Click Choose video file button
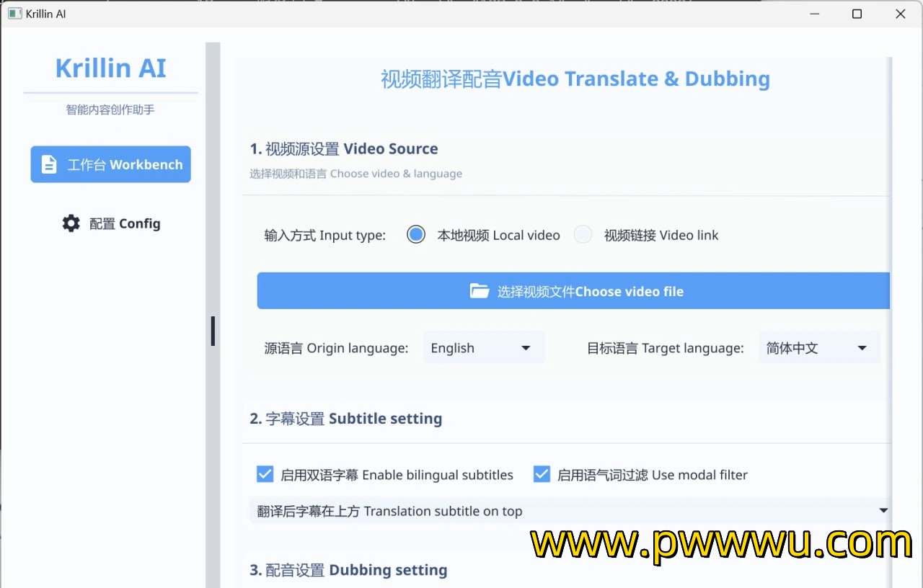The width and height of the screenshot is (923, 588). [x=573, y=291]
